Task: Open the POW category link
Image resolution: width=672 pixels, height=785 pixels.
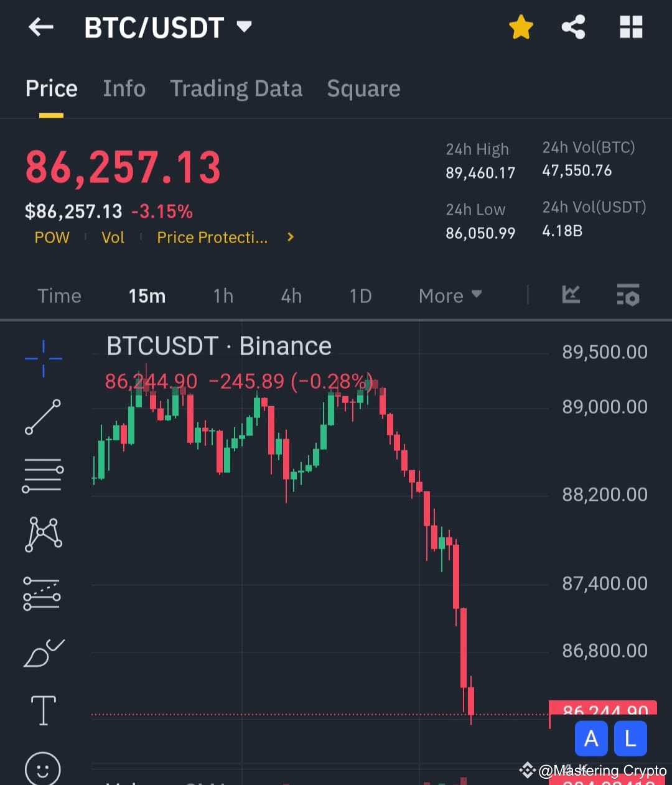Action: (52, 237)
